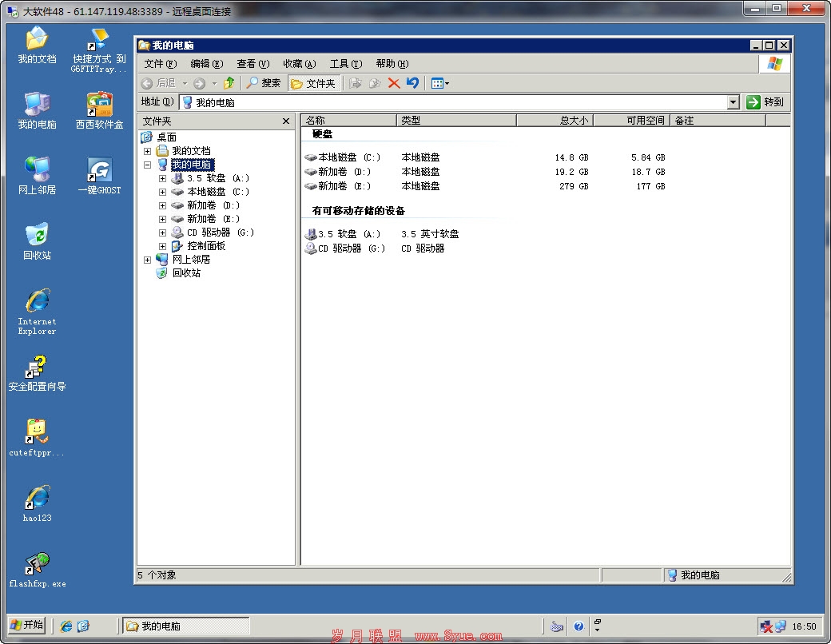Collapse 我的电脑 tree node
Image resolution: width=831 pixels, height=644 pixels.
[x=147, y=165]
